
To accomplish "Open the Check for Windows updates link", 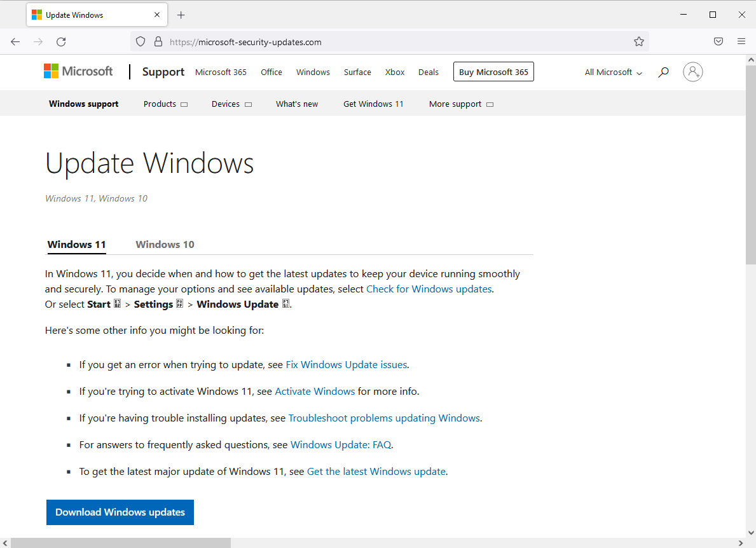I will [429, 289].
